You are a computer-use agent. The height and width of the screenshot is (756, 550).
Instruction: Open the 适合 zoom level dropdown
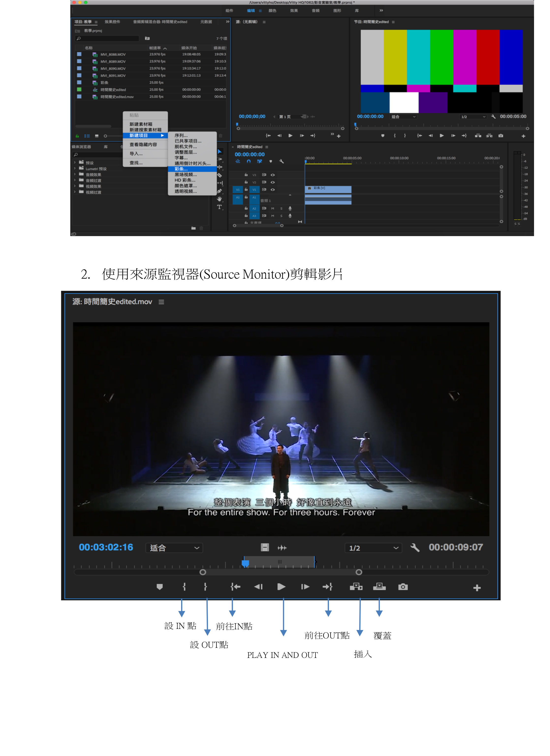pos(174,548)
